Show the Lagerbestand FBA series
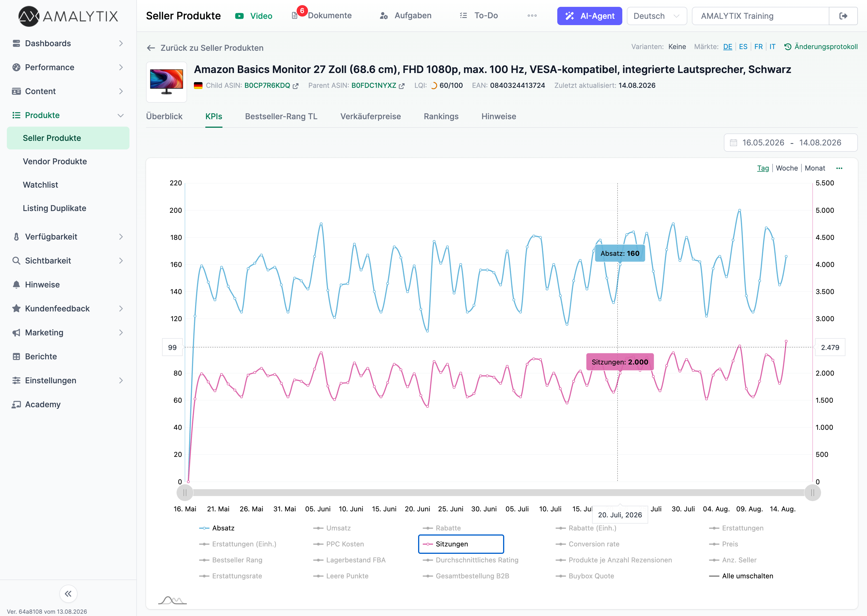Viewport: 867px width, 616px height. tap(349, 560)
